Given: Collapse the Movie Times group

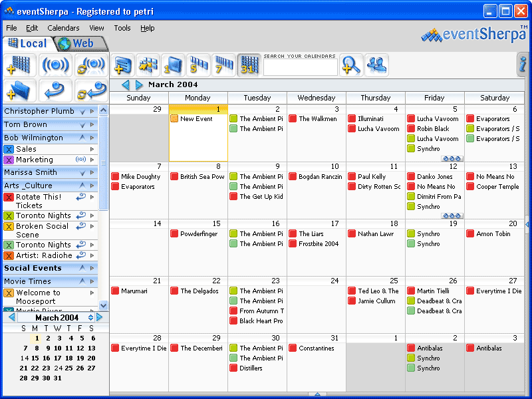Looking at the screenshot, I should click(82, 281).
